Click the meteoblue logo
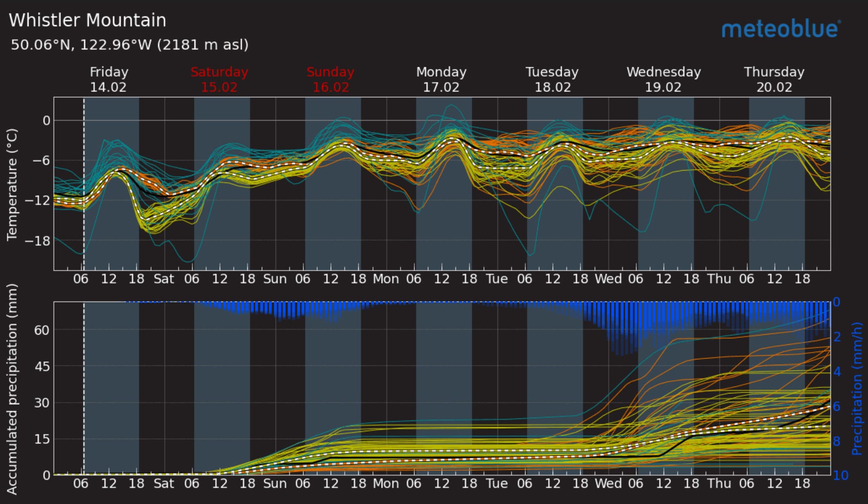868x504 pixels. pyautogui.click(x=781, y=29)
